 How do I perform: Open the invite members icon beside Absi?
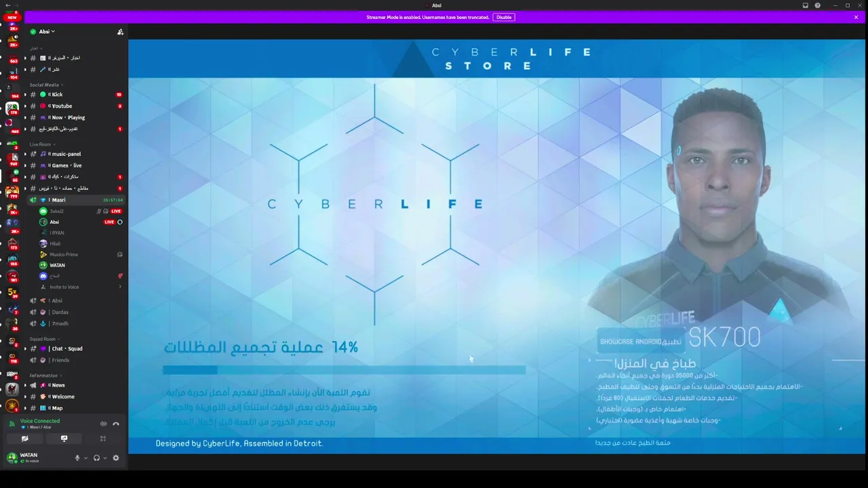coord(120,32)
